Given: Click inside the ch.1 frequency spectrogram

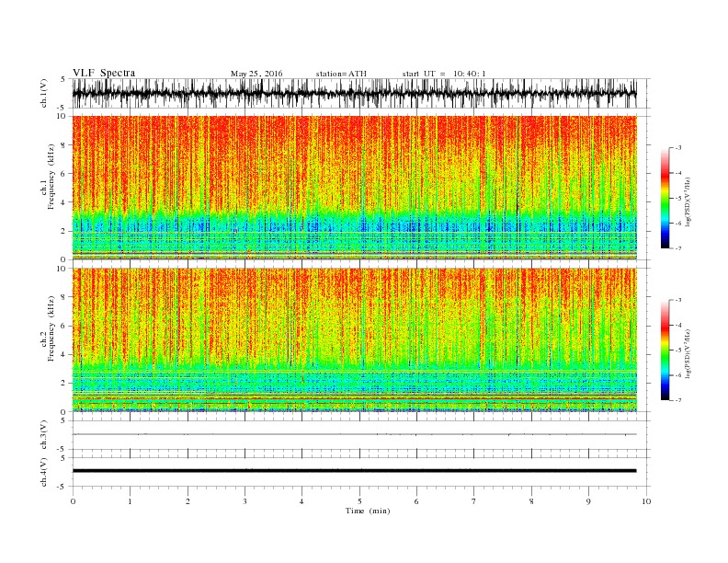Looking at the screenshot, I should coord(354,188).
